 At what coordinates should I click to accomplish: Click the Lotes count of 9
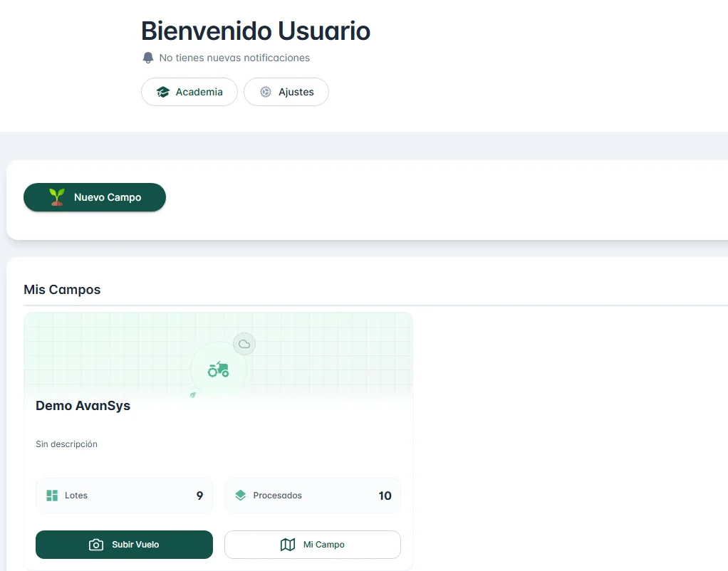point(199,496)
